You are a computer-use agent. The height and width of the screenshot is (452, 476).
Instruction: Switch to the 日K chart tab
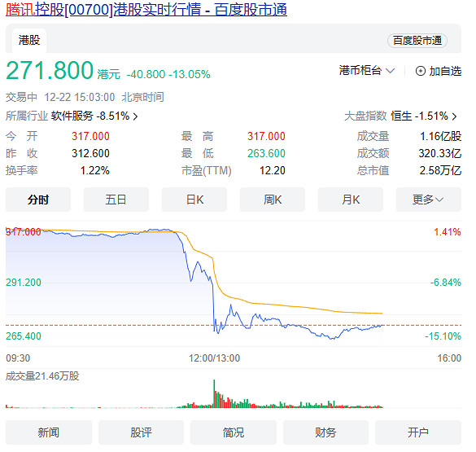pyautogui.click(x=194, y=200)
